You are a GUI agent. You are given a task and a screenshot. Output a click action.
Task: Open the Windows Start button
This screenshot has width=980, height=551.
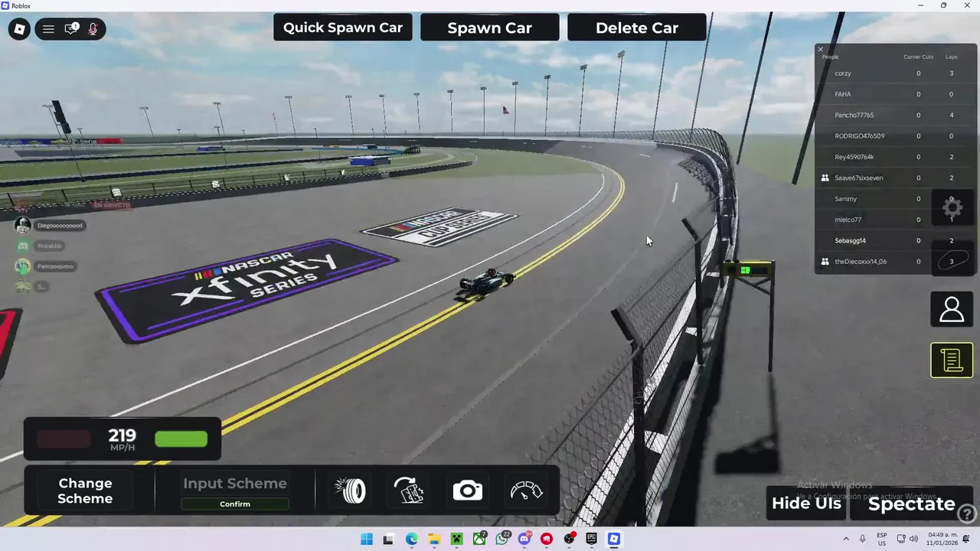[x=367, y=539]
